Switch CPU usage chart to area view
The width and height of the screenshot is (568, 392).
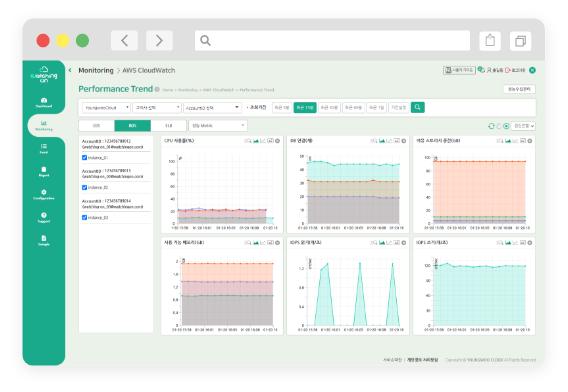(x=256, y=141)
